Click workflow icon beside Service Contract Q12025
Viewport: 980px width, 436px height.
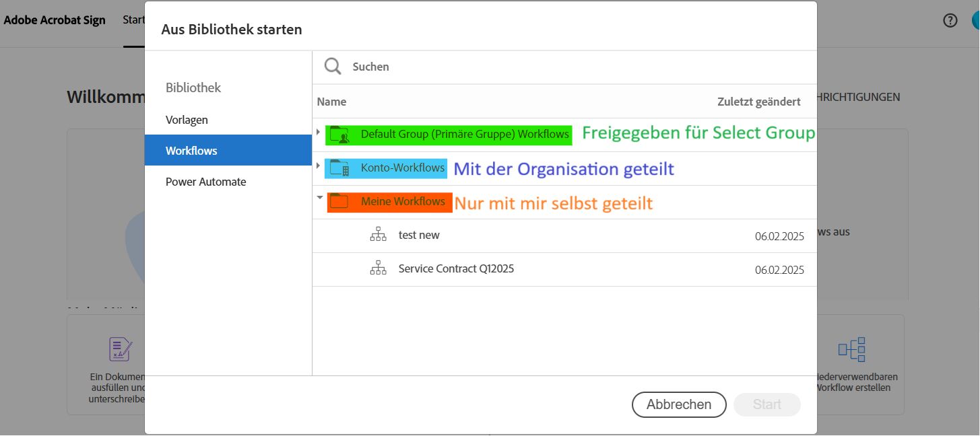(379, 268)
